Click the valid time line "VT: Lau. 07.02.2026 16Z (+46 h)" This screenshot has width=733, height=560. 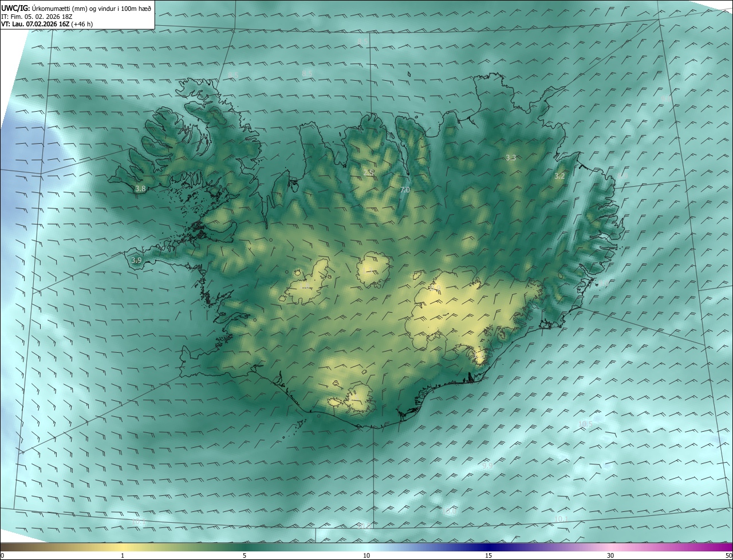tap(47, 24)
